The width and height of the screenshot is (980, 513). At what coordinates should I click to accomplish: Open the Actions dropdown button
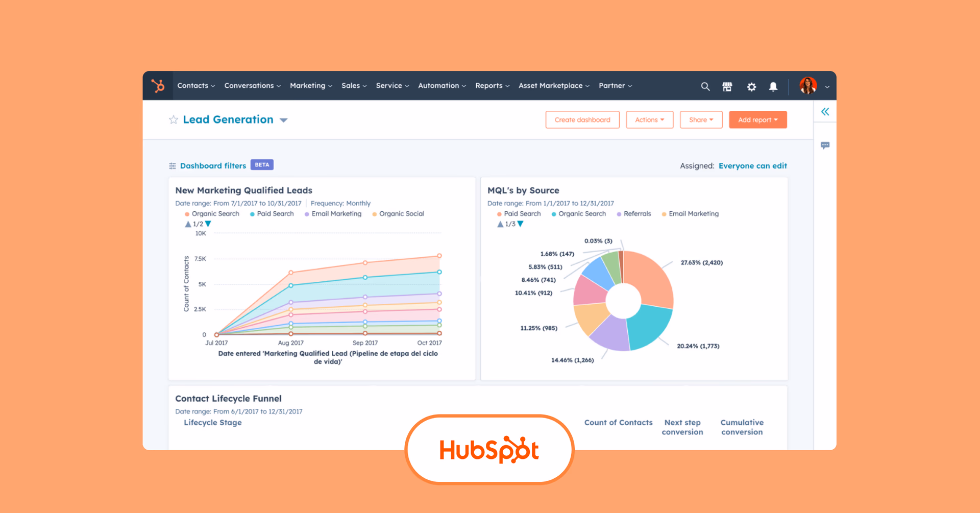(649, 120)
